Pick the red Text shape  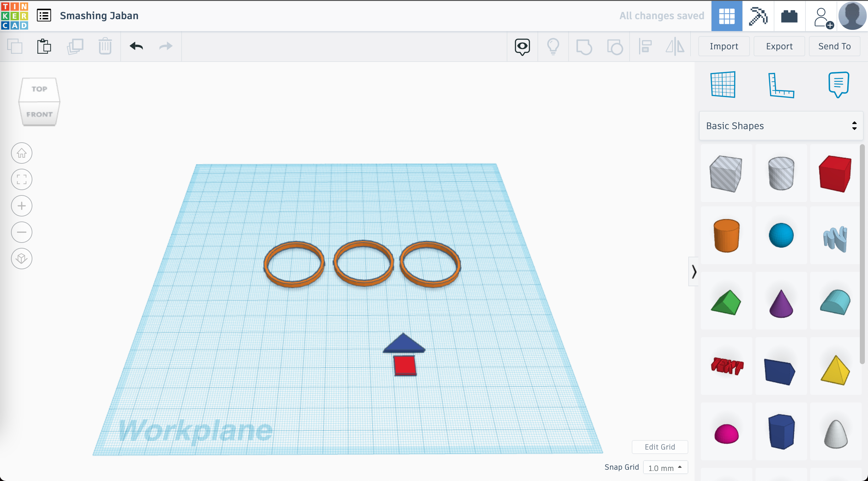[727, 366]
